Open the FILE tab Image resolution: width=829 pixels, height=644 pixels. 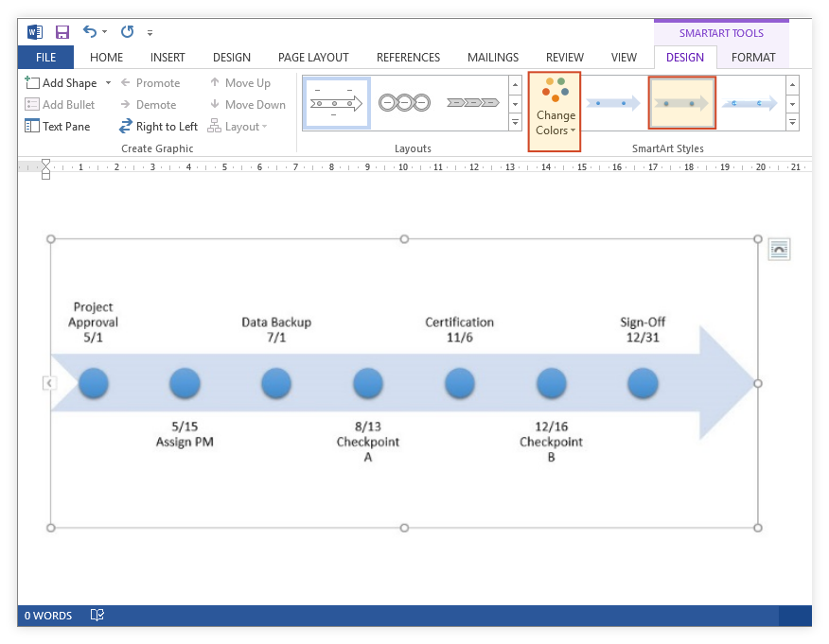pyautogui.click(x=45, y=58)
